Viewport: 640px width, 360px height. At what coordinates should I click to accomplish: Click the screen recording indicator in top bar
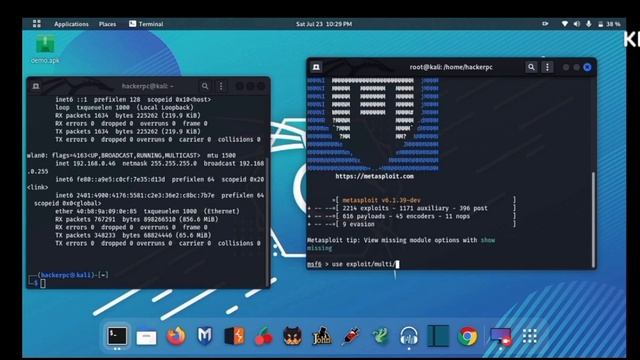click(x=545, y=24)
